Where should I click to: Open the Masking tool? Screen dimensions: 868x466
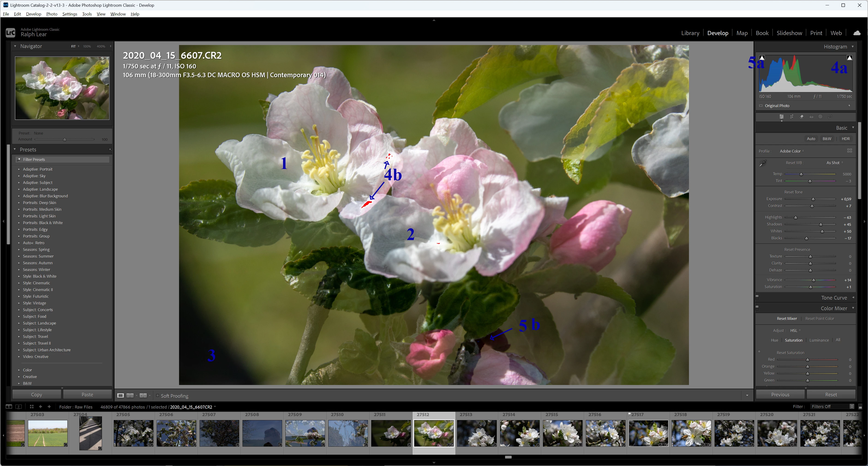point(820,117)
